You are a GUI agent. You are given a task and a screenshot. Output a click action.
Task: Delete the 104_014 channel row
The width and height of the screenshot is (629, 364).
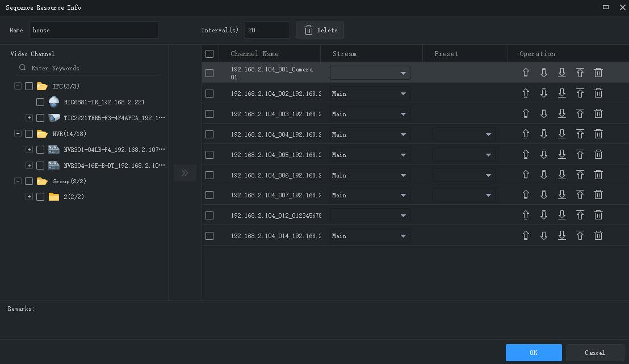point(598,235)
